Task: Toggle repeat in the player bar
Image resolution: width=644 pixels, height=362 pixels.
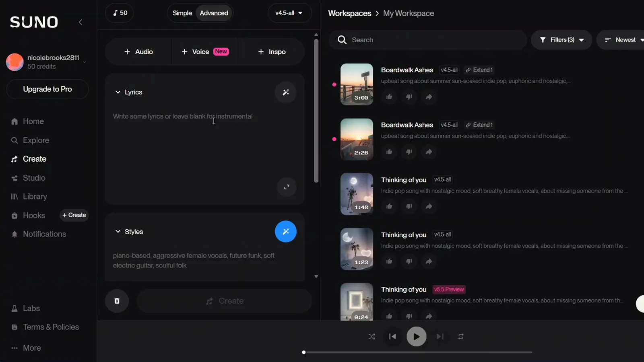Action: (x=461, y=337)
